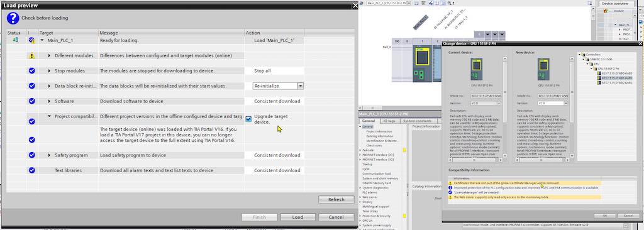Collapse the Project compatibility row
The height and width of the screenshot is (230, 644).
tap(49, 116)
